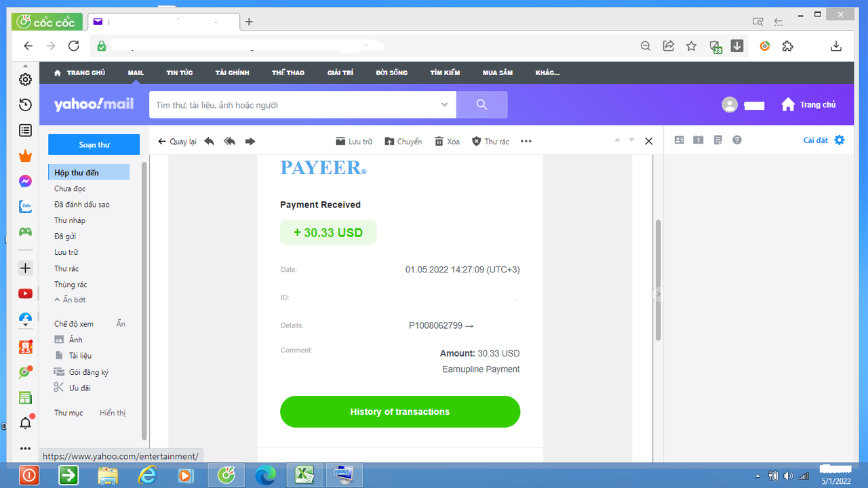Go to previous email arrow up

[617, 140]
